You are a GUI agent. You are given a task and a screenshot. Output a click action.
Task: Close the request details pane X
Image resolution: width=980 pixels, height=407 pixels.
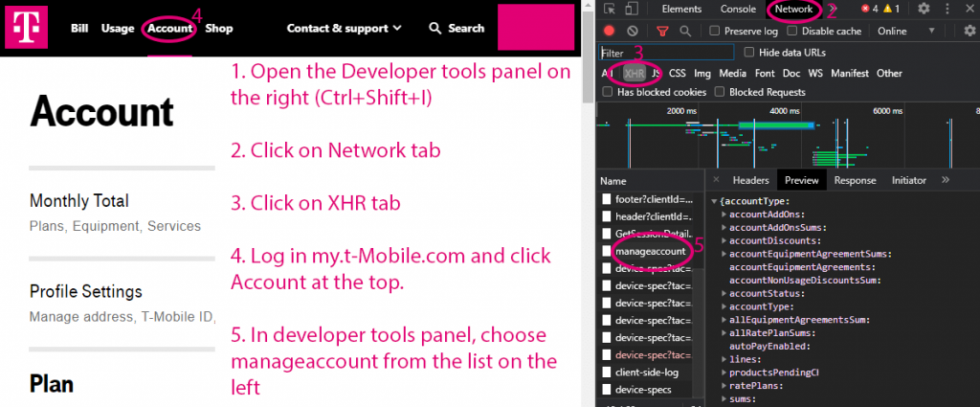pos(716,180)
